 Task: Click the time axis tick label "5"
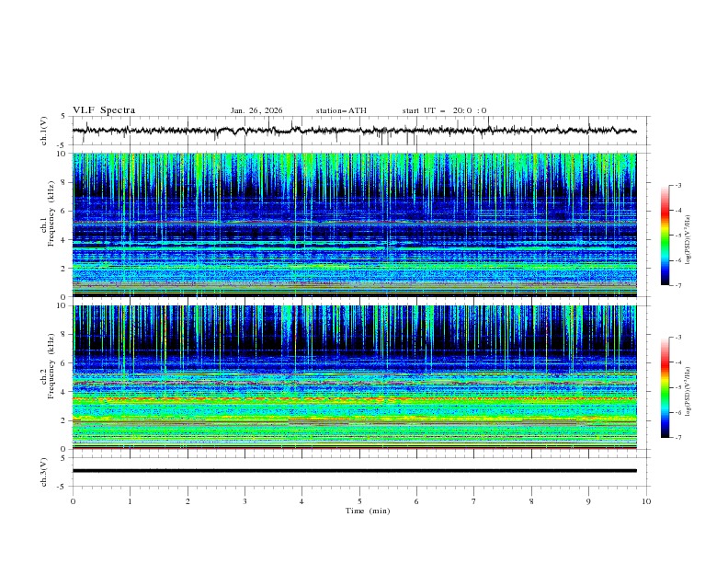click(359, 501)
